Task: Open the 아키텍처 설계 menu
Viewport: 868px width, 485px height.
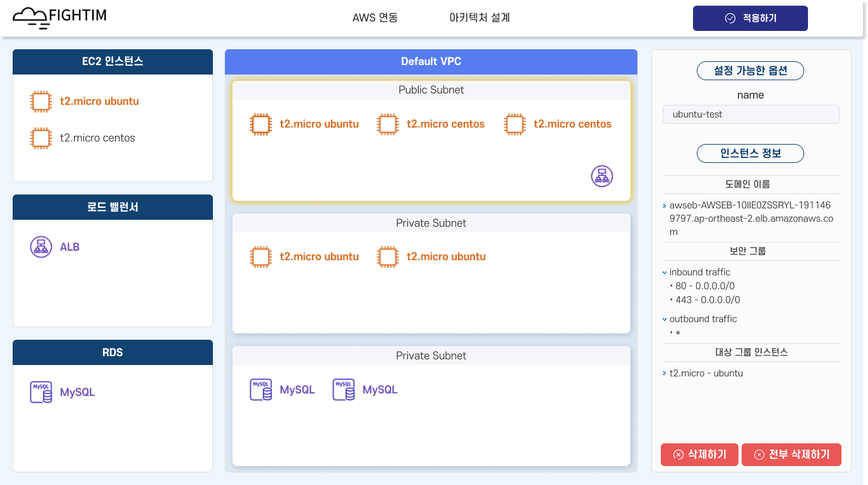Action: [479, 18]
